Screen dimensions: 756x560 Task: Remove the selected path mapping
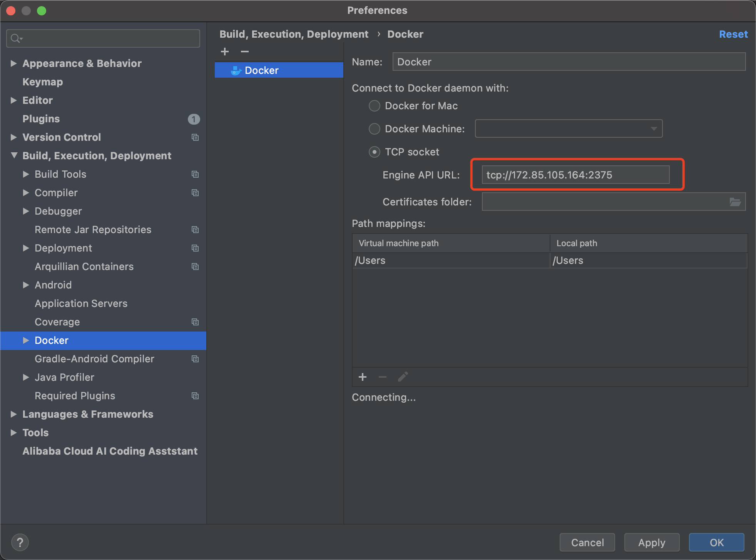tap(383, 377)
